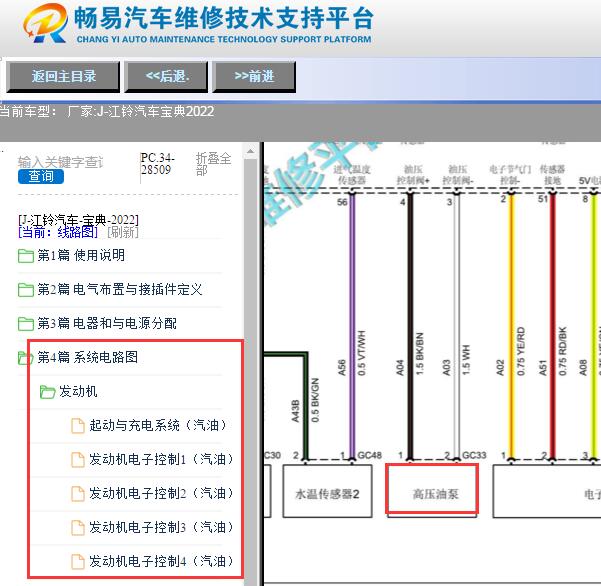The height and width of the screenshot is (586, 601).
Task: Click folder icon beside 第2篇 电气布置
Action: coord(26,290)
